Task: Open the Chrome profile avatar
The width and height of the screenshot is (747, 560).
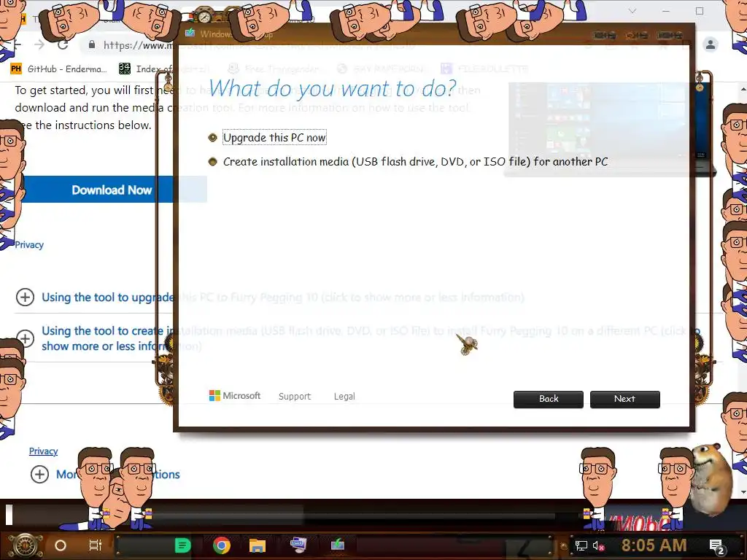Action: tap(711, 44)
